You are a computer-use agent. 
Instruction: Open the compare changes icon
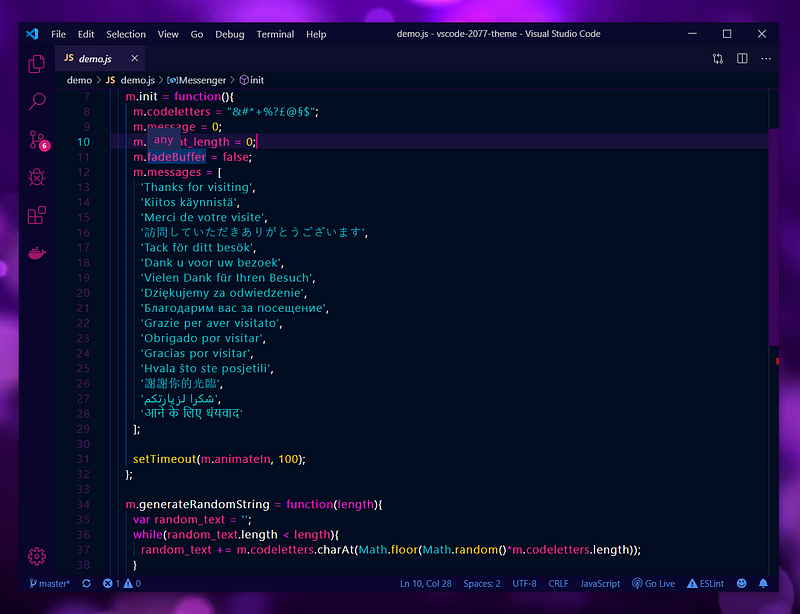tap(718, 59)
